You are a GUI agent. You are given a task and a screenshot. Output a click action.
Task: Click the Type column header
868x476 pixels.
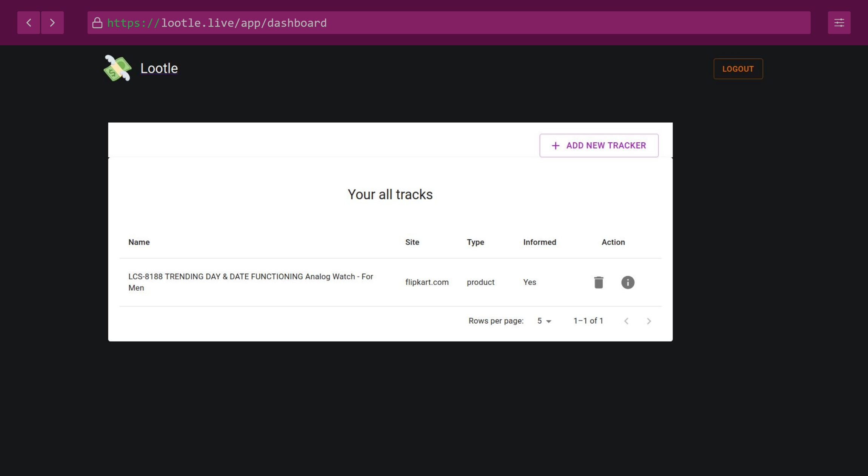click(x=475, y=242)
